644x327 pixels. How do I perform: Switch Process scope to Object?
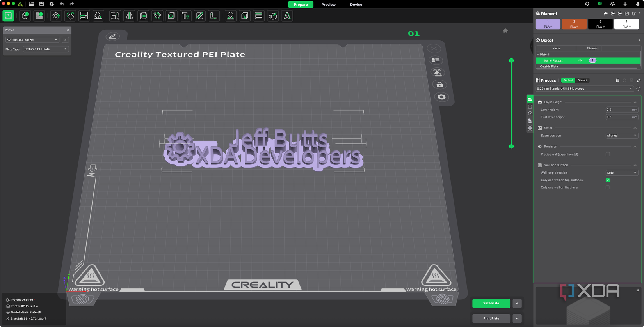click(582, 80)
